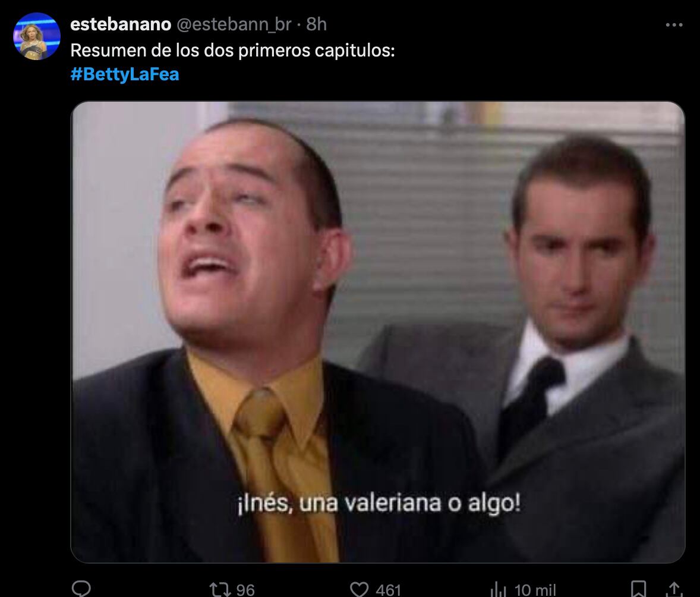
Task: Click the 96 reposts count
Action: [245, 590]
